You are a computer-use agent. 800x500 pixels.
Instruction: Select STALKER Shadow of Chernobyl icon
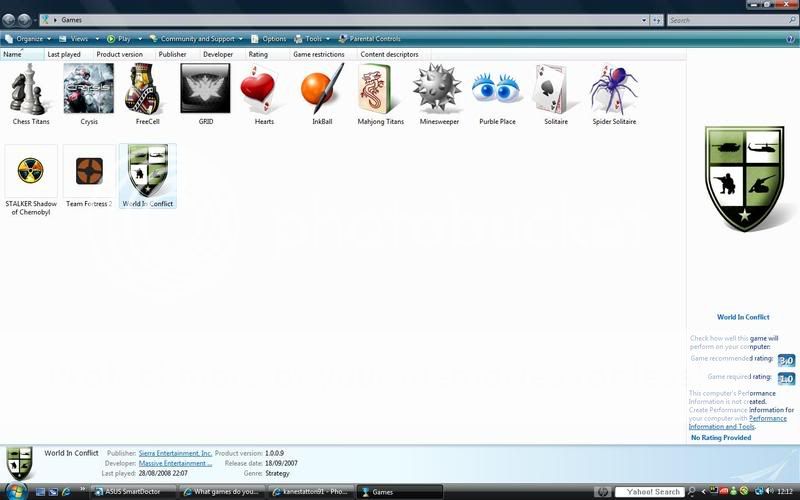(31, 171)
